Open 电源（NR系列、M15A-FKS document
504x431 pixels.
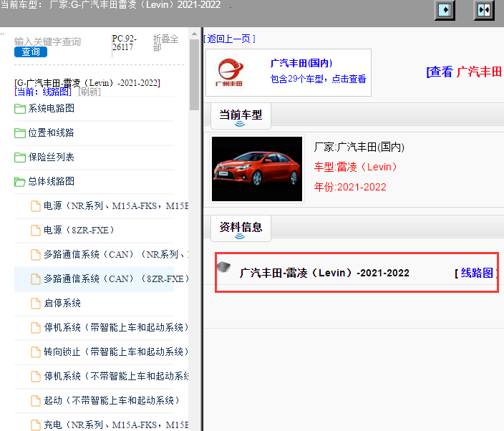point(116,205)
